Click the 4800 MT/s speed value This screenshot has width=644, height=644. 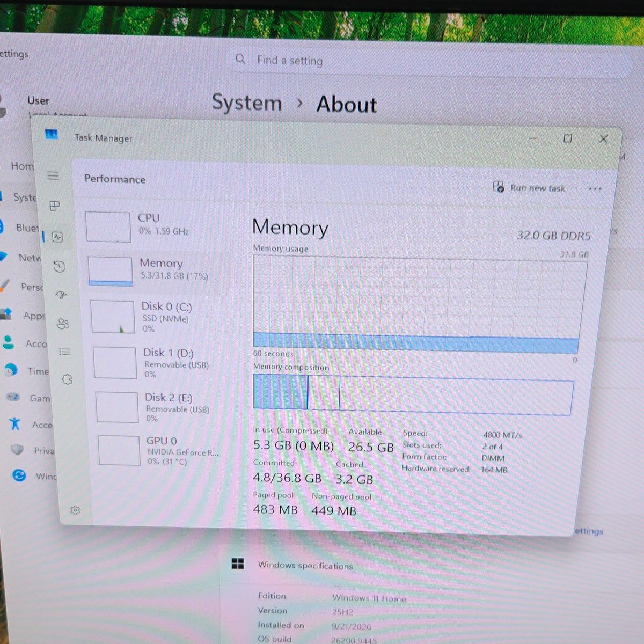[x=502, y=435]
